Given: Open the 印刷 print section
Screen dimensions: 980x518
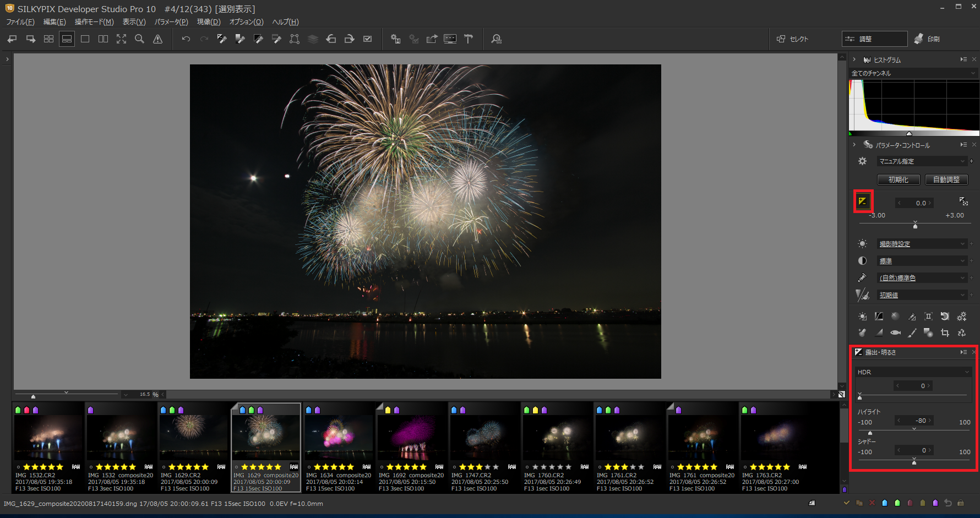Looking at the screenshot, I should 928,39.
